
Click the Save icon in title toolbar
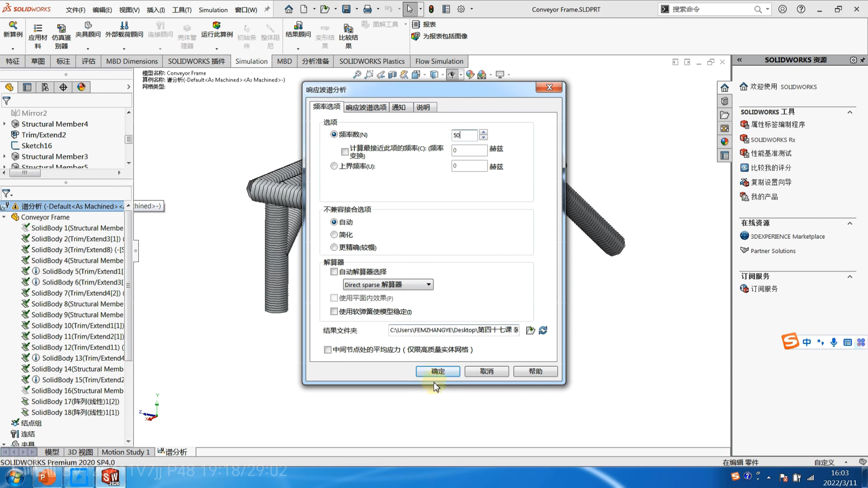tap(346, 9)
